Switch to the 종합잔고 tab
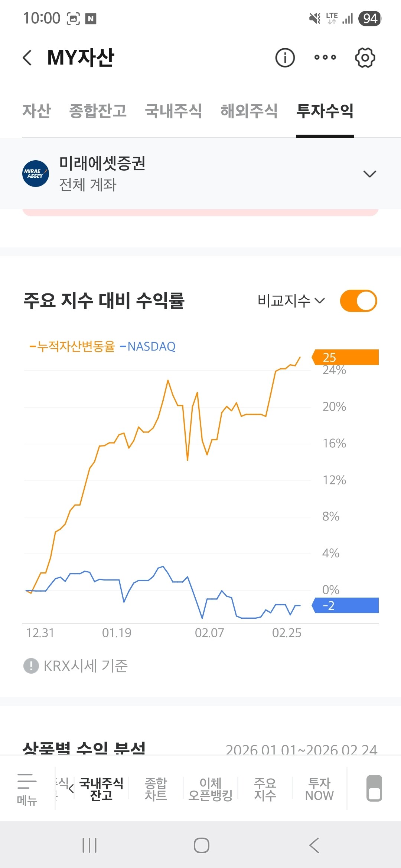The height and width of the screenshot is (868, 401). click(98, 111)
